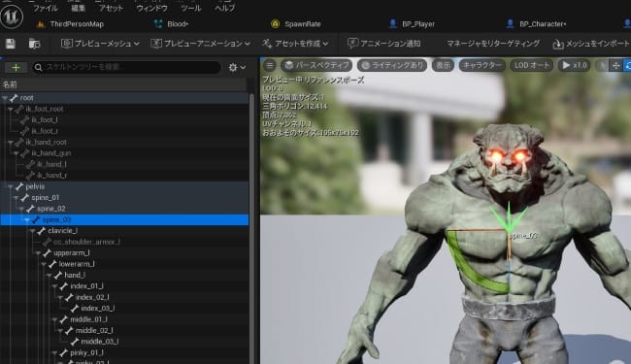The height and width of the screenshot is (364, 631).
Task: Click the キャラクター viewport button
Action: 482,65
